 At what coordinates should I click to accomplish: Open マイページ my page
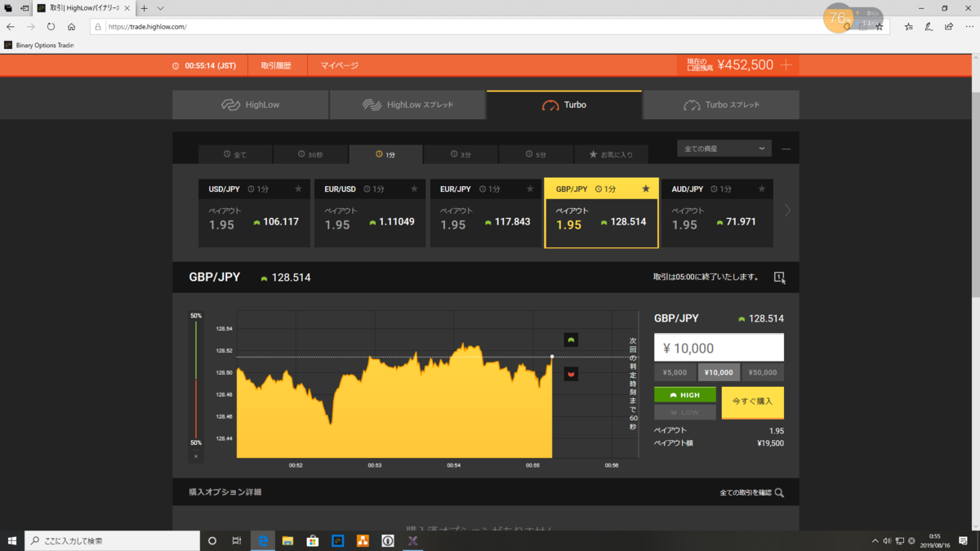coord(339,65)
